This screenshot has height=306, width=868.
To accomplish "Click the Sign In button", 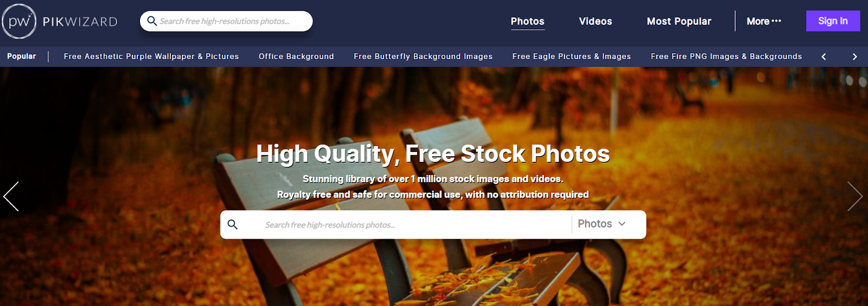I will coord(833,21).
